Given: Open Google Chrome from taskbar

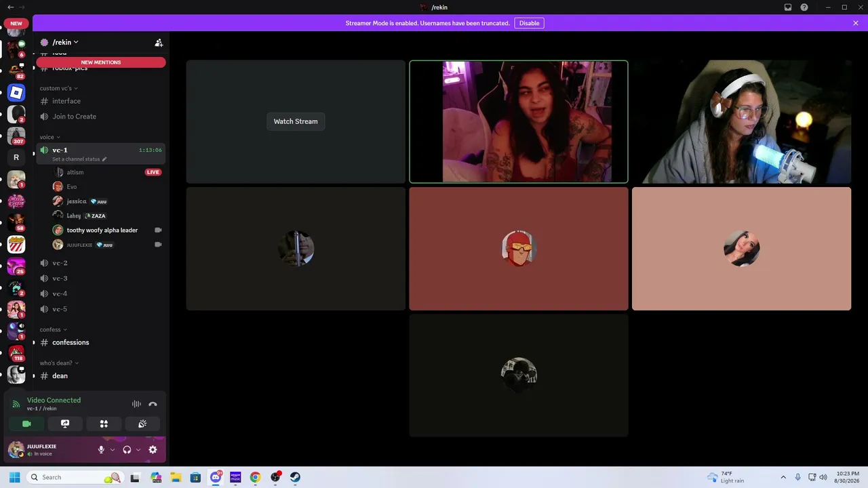Looking at the screenshot, I should click(255, 477).
